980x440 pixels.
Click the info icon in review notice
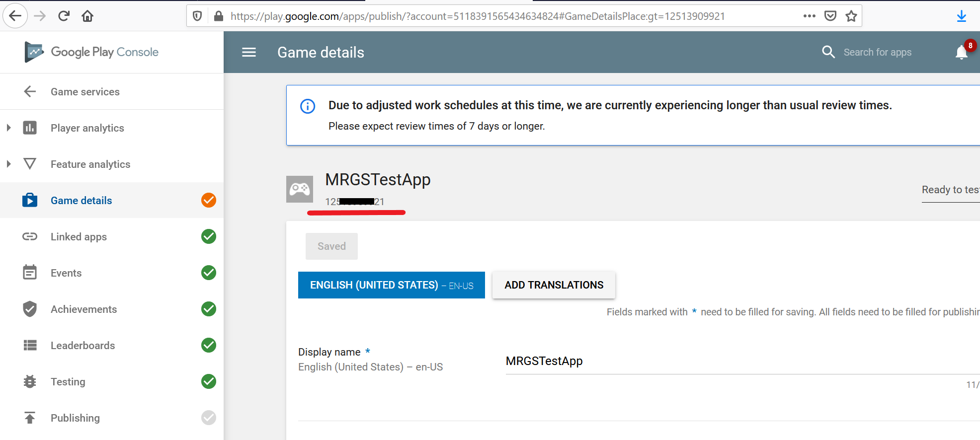click(x=308, y=106)
